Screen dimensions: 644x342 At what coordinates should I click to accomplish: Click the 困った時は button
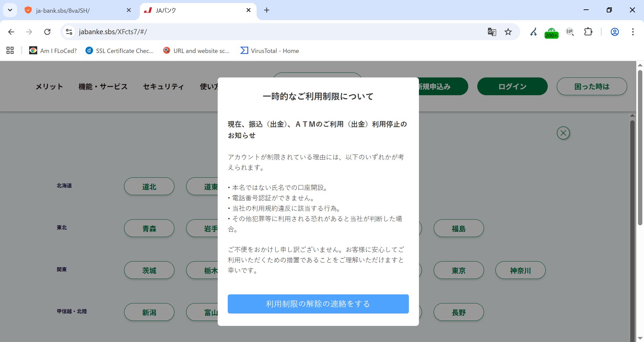coord(592,87)
